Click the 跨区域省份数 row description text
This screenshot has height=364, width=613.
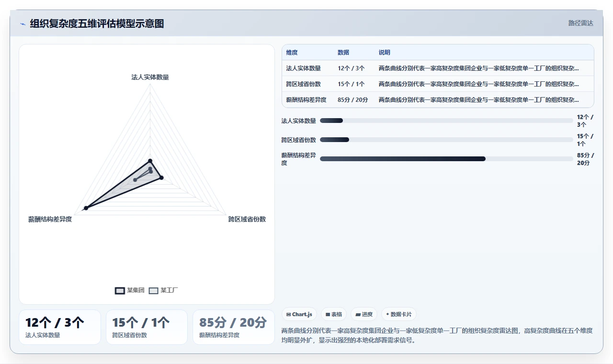(x=479, y=84)
